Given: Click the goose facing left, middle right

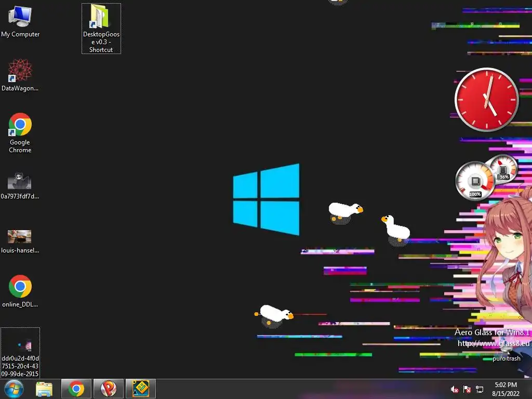Looking at the screenshot, I should [x=396, y=229].
